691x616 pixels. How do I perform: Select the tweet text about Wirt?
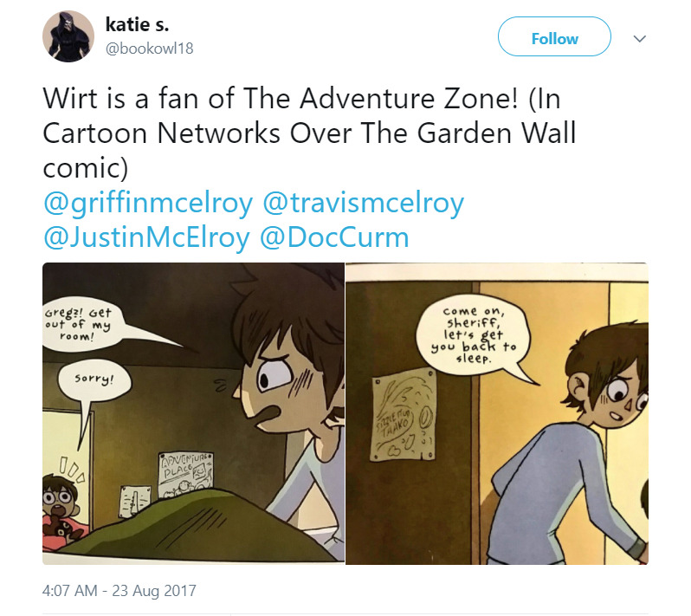click(309, 133)
